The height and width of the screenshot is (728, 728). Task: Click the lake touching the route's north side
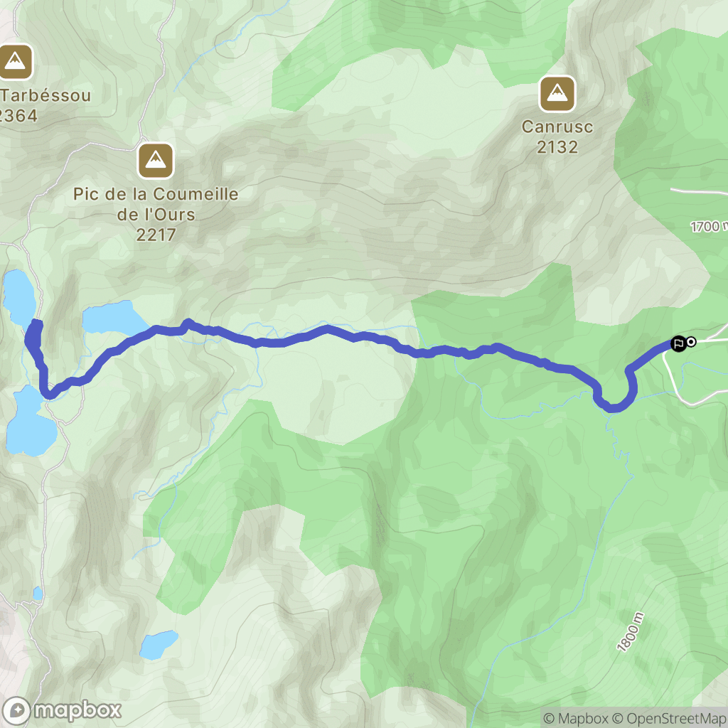(x=113, y=318)
